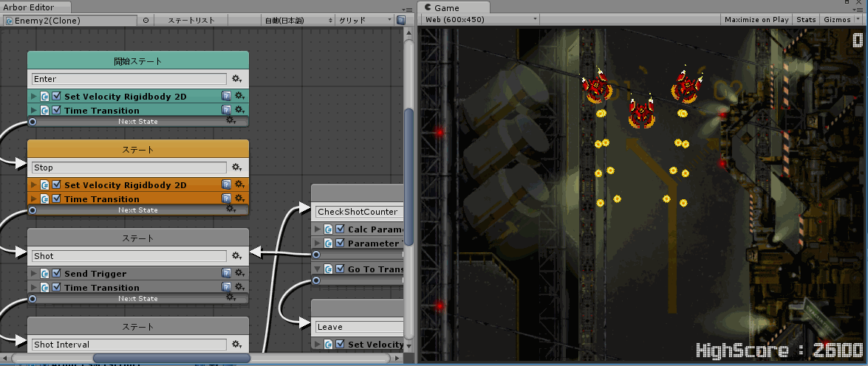Click the Shot state name field
This screenshot has height=366, width=868.
coord(129,255)
